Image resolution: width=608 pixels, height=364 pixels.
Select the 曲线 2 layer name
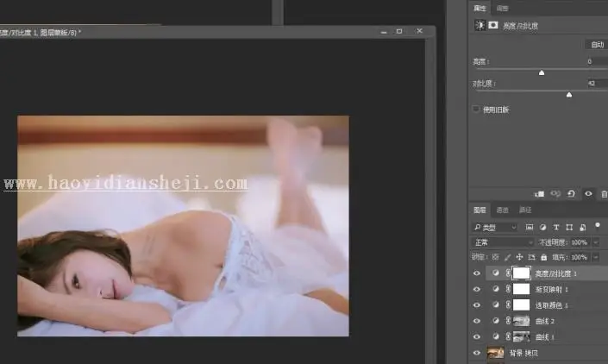click(x=545, y=322)
